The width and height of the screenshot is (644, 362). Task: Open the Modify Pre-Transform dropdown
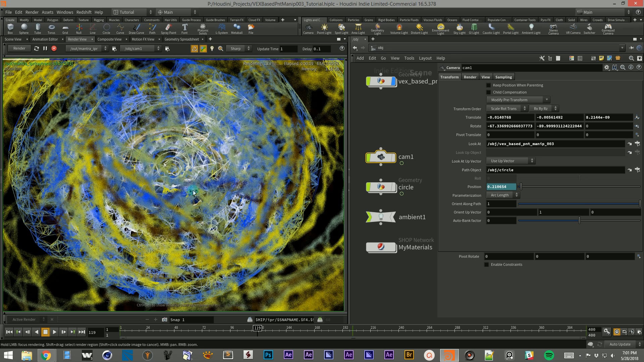pos(518,100)
